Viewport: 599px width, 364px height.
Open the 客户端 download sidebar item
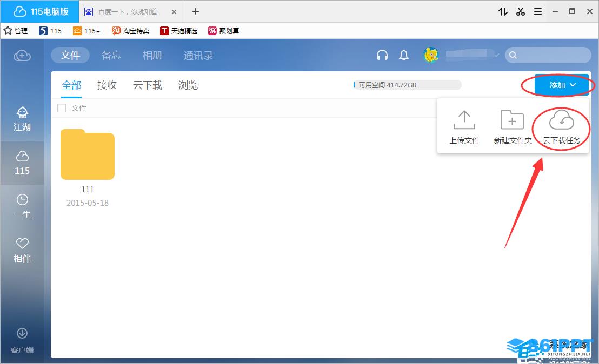[22, 340]
